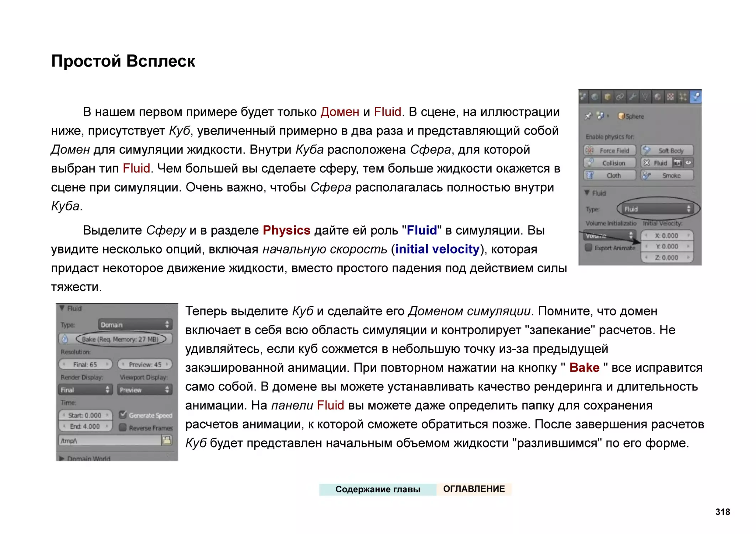Open the Object properties cube tab
The width and height of the screenshot is (756, 534).
click(608, 97)
